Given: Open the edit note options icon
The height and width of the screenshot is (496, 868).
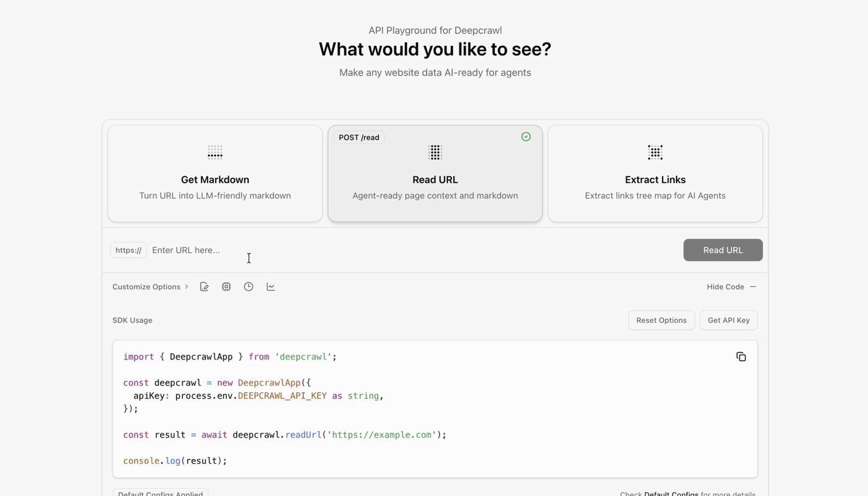Looking at the screenshot, I should (204, 286).
